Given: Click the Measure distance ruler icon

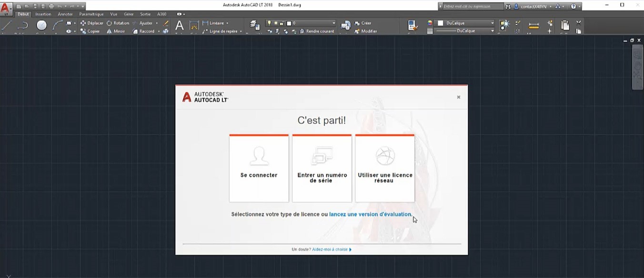Looking at the screenshot, I should click(534, 26).
